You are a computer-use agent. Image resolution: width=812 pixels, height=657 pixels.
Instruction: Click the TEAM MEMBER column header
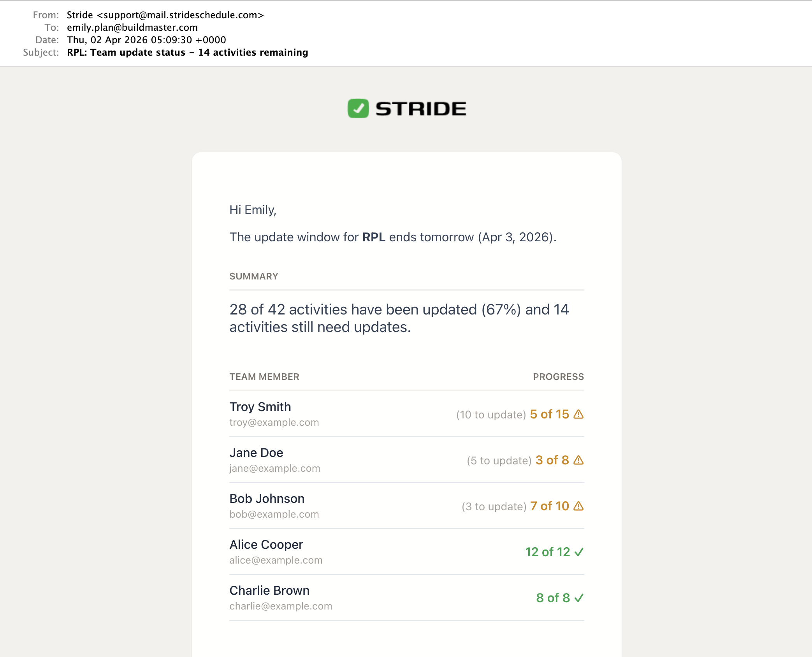pos(264,376)
